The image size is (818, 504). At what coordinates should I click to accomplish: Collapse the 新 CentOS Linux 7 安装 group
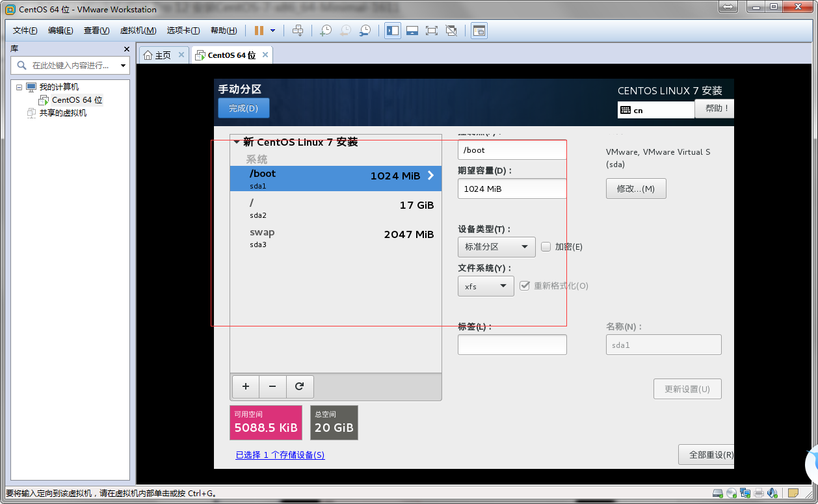(236, 142)
